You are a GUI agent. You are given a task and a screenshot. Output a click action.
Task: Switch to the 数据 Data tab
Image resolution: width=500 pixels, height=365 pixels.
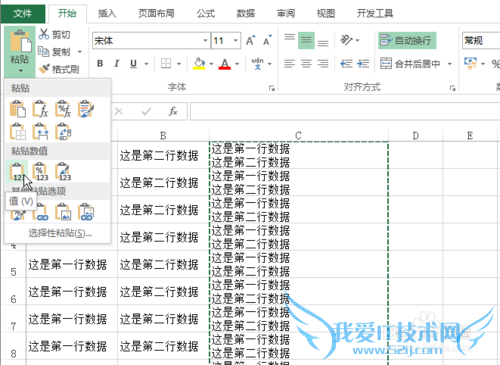coord(246,13)
